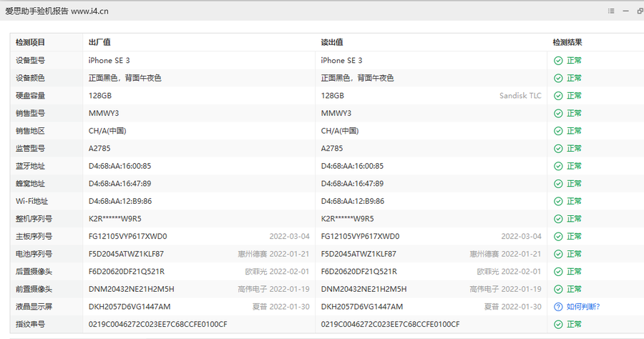Click factory front camera date 高伟电子 2022-01-19
644x339 pixels.
[273, 290]
